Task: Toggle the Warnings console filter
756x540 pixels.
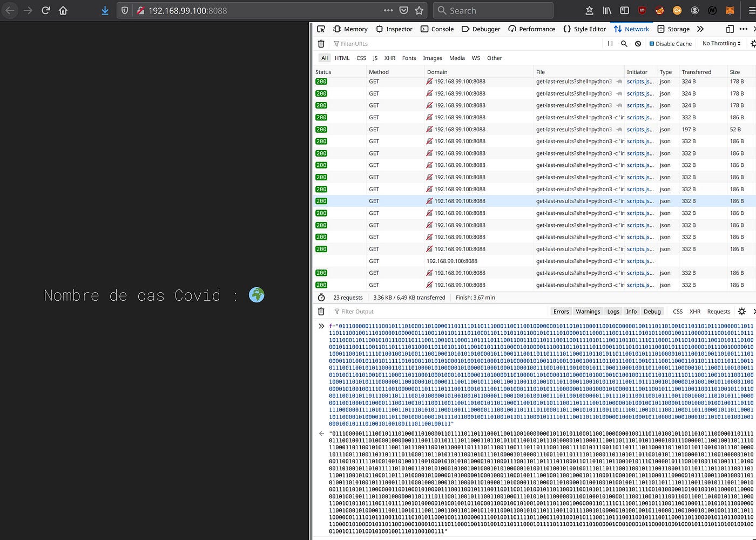Action: (x=588, y=312)
